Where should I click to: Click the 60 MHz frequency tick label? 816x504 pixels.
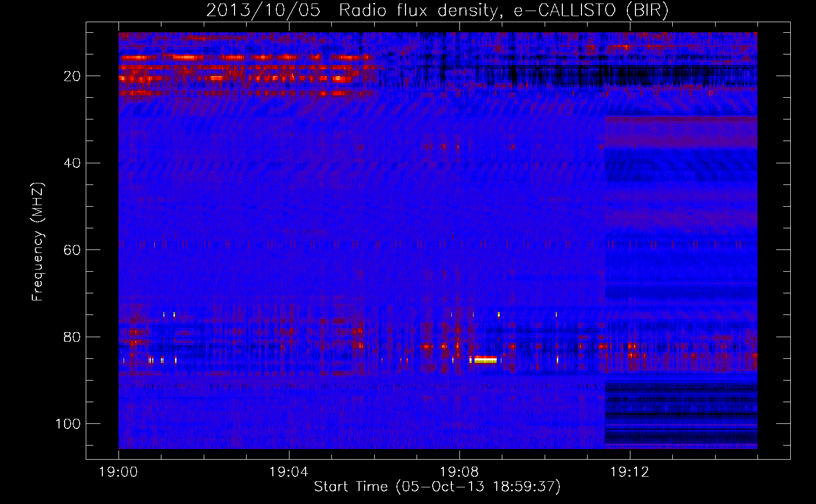[x=72, y=250]
